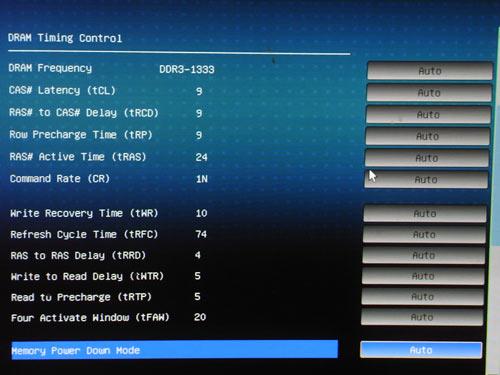
Task: Select the Refresh Cycle Time (tRFC) label
Action: 84,234
